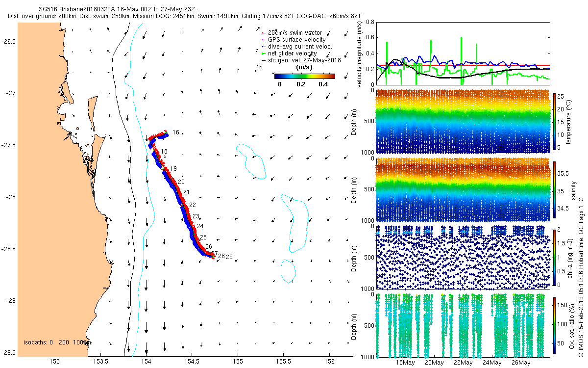Click the 1.5 tick on the chl-a scale
The width and height of the screenshot is (588, 368).
(x=563, y=243)
